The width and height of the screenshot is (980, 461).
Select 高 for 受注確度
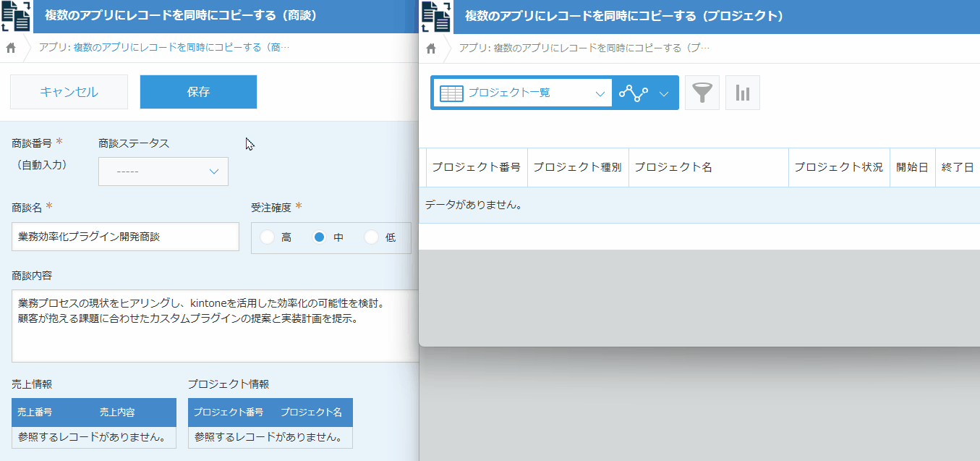coord(268,237)
